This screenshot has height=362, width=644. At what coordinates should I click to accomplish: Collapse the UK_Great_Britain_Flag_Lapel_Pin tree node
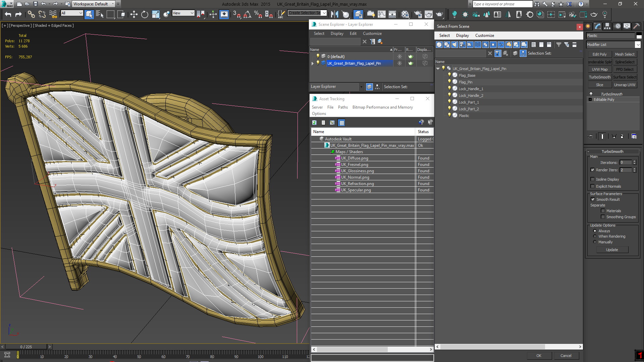(438, 69)
